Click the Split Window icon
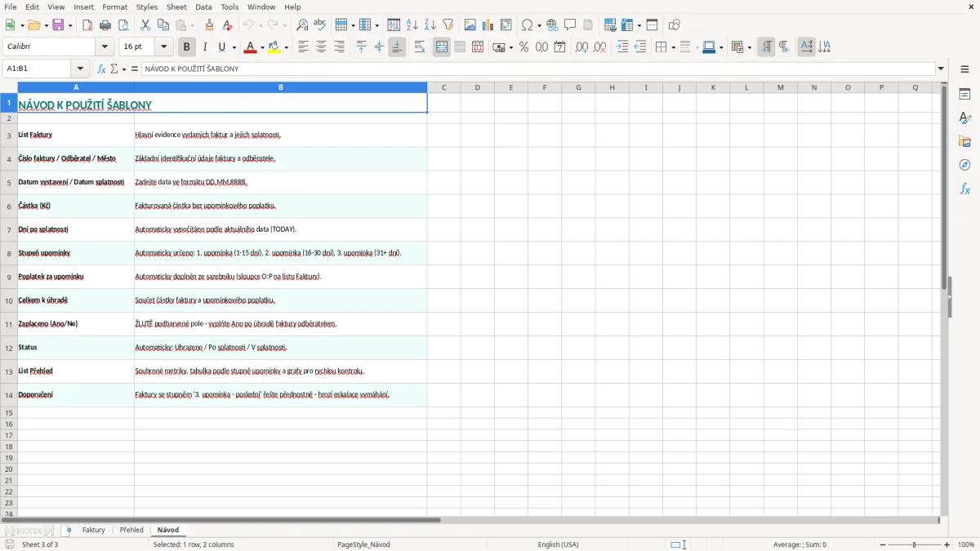Viewport: 980px width, 551px height. 652,25
